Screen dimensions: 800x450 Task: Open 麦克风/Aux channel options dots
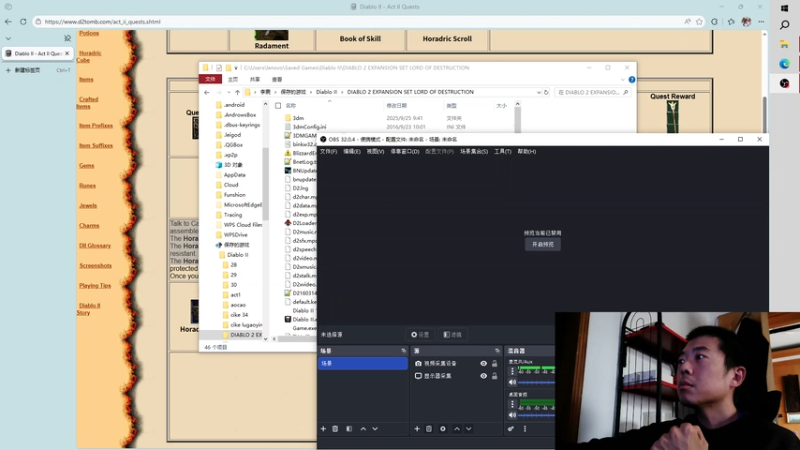512,371
